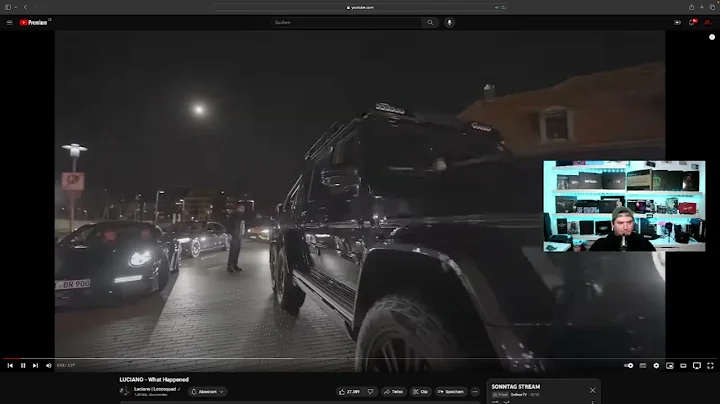Create a Clip of the video
Image resolution: width=720 pixels, height=404 pixels.
coord(420,392)
